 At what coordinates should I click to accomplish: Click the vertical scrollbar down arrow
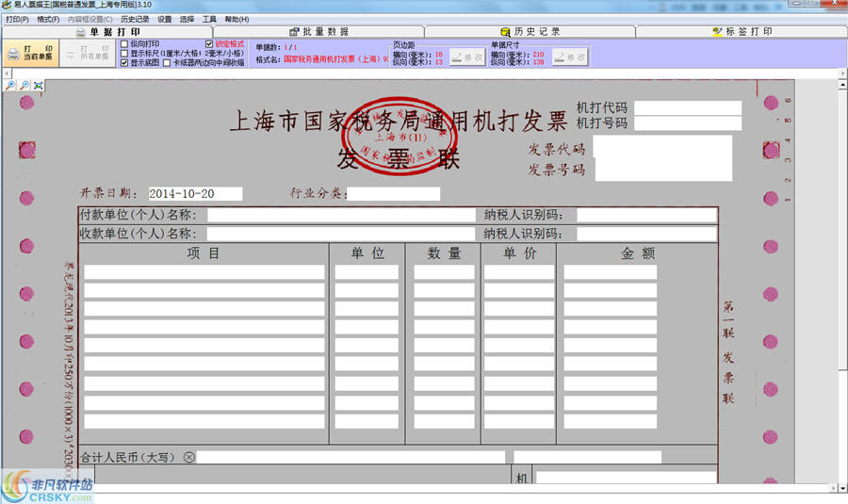coord(842,488)
